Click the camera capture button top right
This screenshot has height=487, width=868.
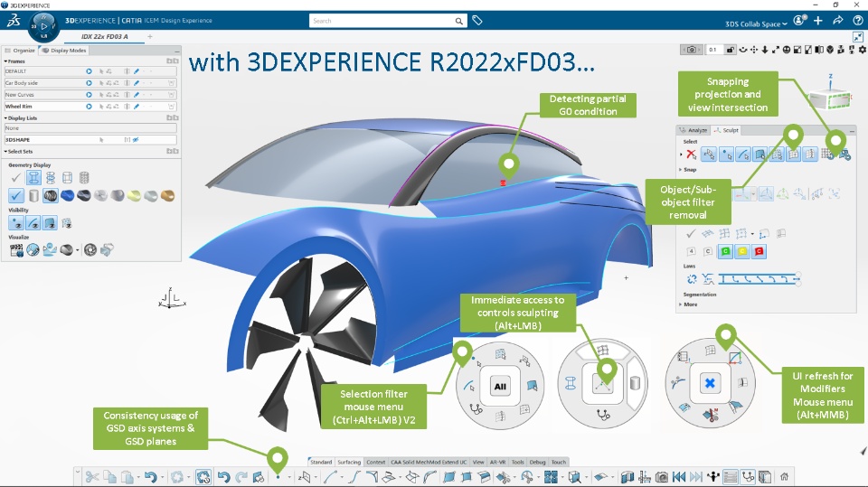coord(692,50)
